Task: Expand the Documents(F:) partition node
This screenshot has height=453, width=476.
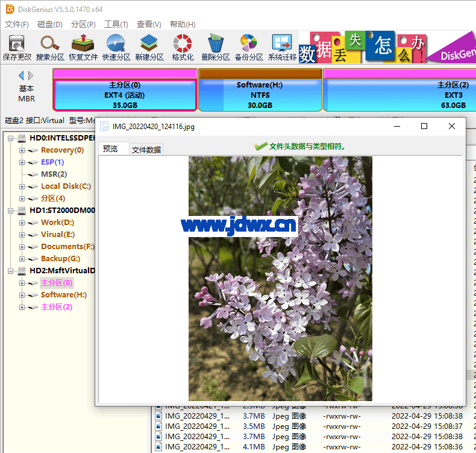Action: [x=22, y=247]
